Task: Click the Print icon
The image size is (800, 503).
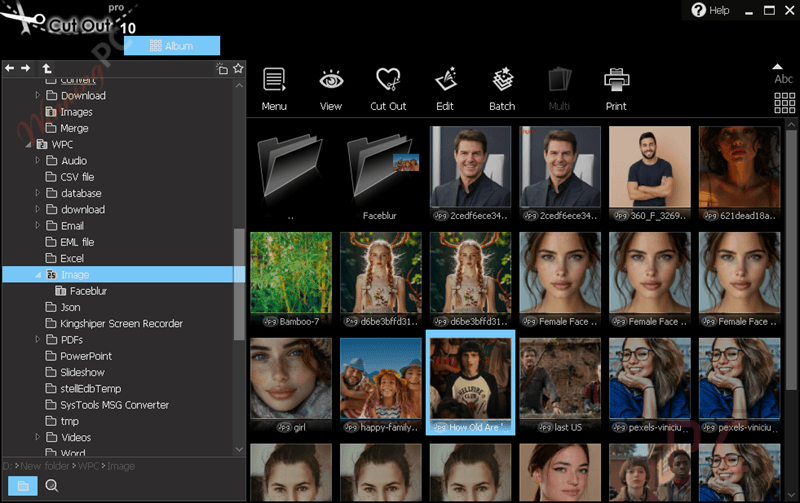Action: pos(616,89)
